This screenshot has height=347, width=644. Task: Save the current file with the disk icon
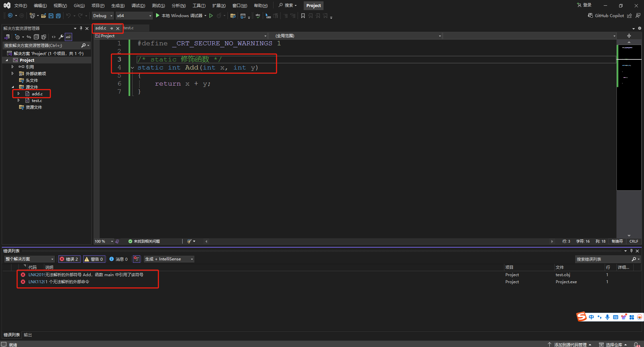click(x=51, y=15)
